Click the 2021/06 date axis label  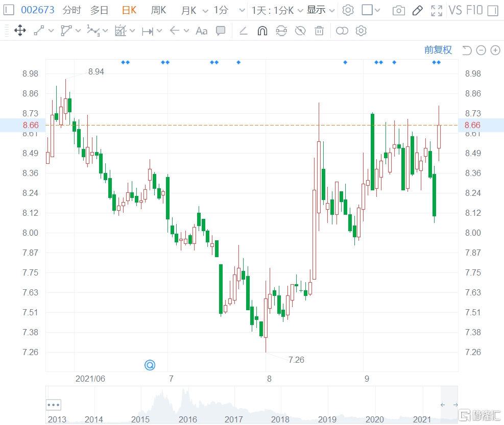click(90, 379)
